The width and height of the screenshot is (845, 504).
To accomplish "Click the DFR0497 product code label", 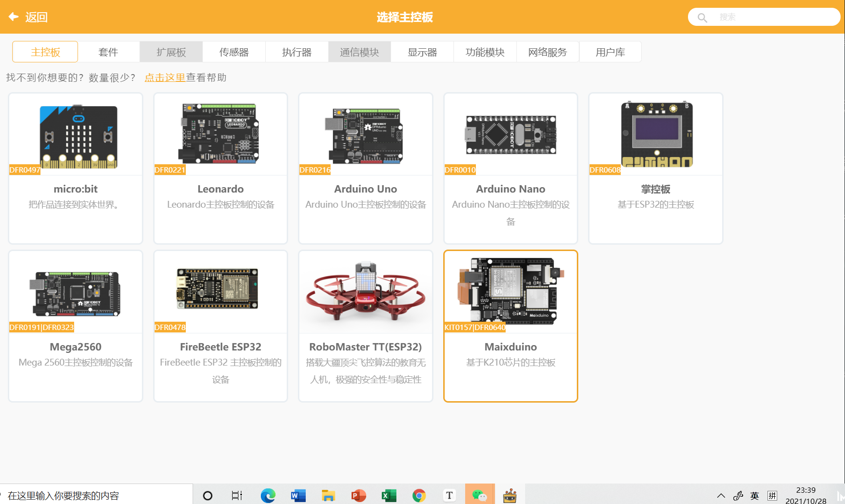I will [25, 170].
